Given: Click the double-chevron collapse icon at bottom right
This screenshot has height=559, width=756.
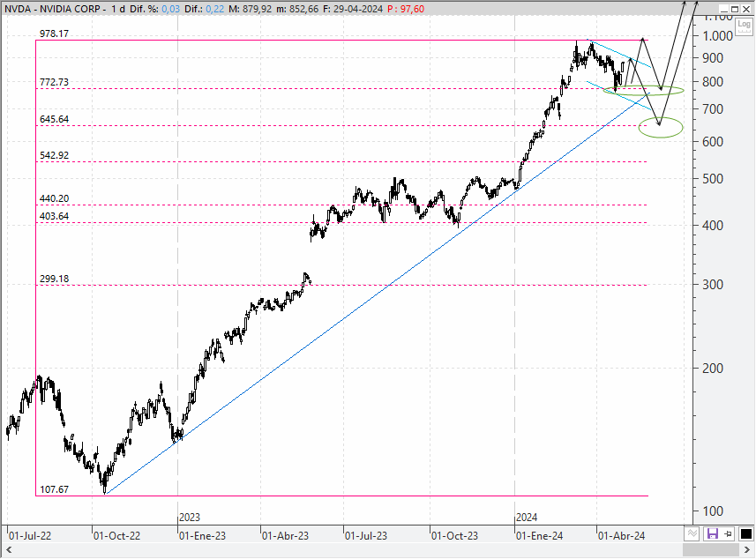Looking at the screenshot, I should coord(692,533).
